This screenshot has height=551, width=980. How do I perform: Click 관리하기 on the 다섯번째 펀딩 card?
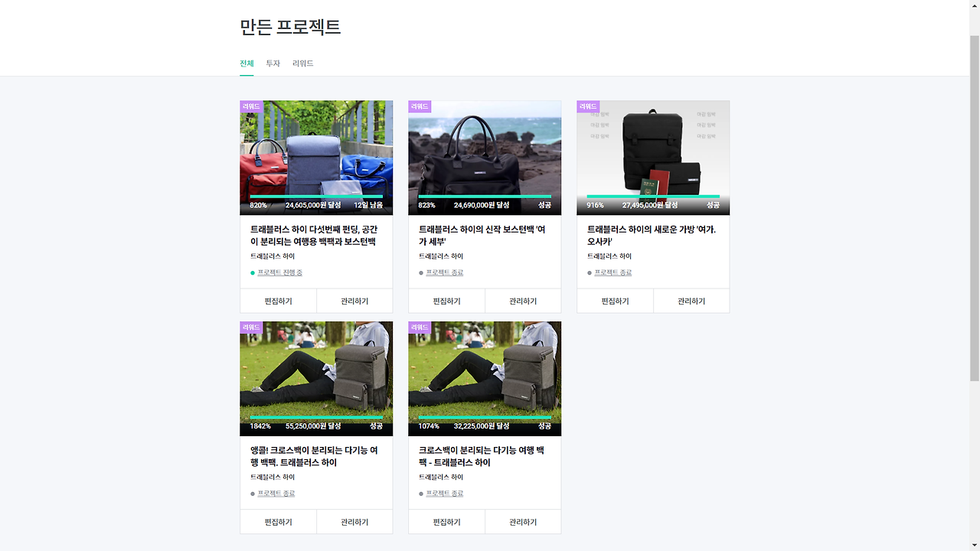click(x=354, y=301)
